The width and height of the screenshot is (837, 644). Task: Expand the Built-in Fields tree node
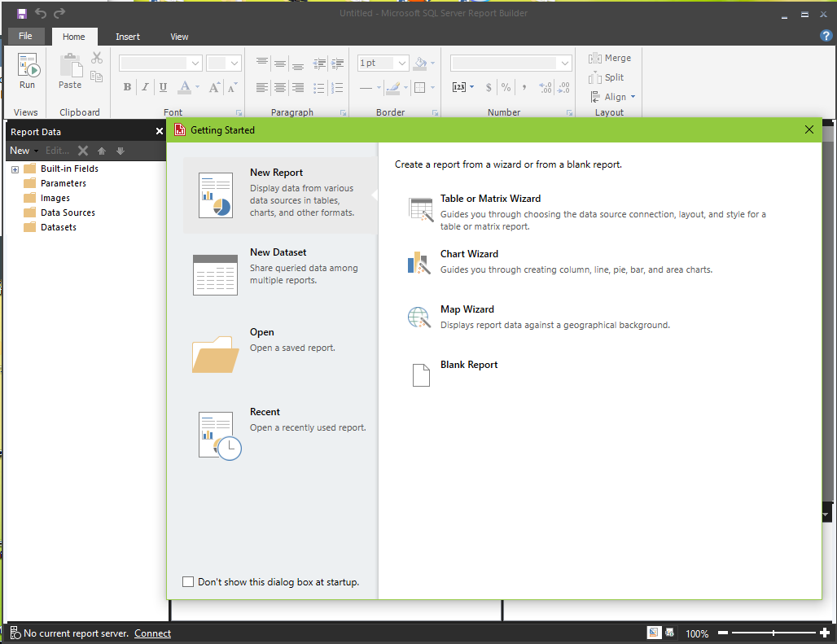(x=15, y=169)
